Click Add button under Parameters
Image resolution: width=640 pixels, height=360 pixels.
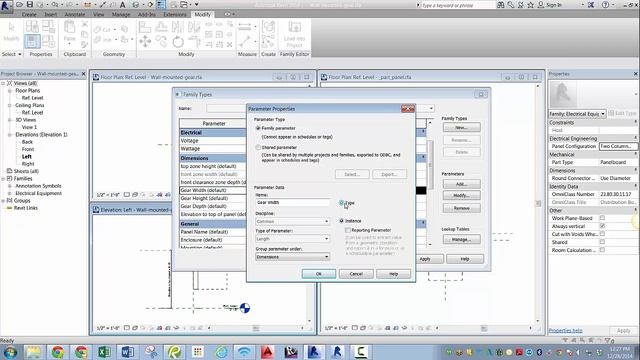(x=462, y=184)
